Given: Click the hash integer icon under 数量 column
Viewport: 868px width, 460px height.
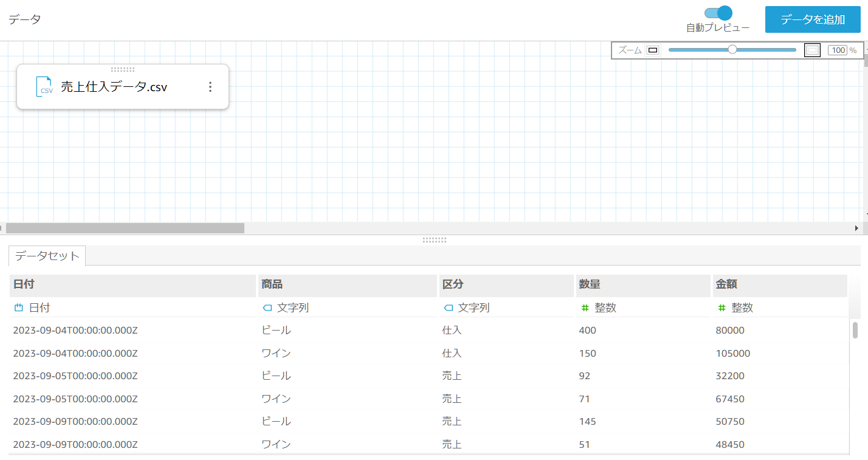Looking at the screenshot, I should tap(585, 308).
